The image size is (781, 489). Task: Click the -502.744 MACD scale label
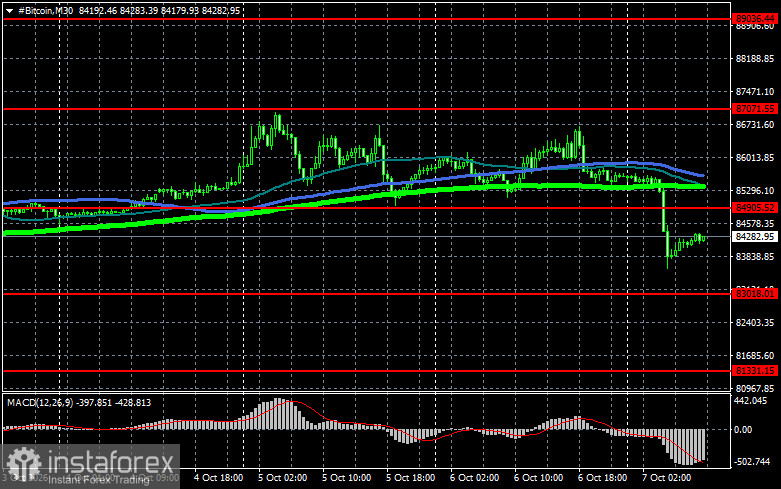[752, 462]
